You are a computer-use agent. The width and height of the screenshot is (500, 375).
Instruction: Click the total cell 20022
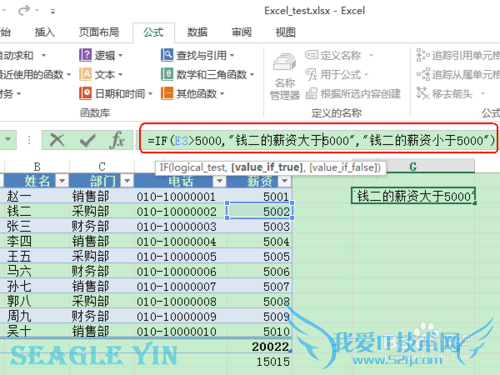pos(260,346)
